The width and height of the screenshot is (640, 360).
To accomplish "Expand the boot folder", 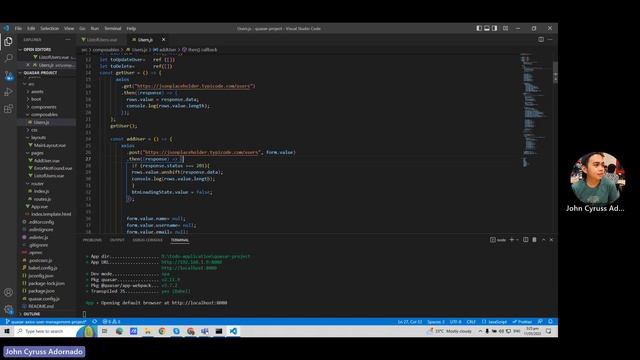I will pyautogui.click(x=36, y=99).
